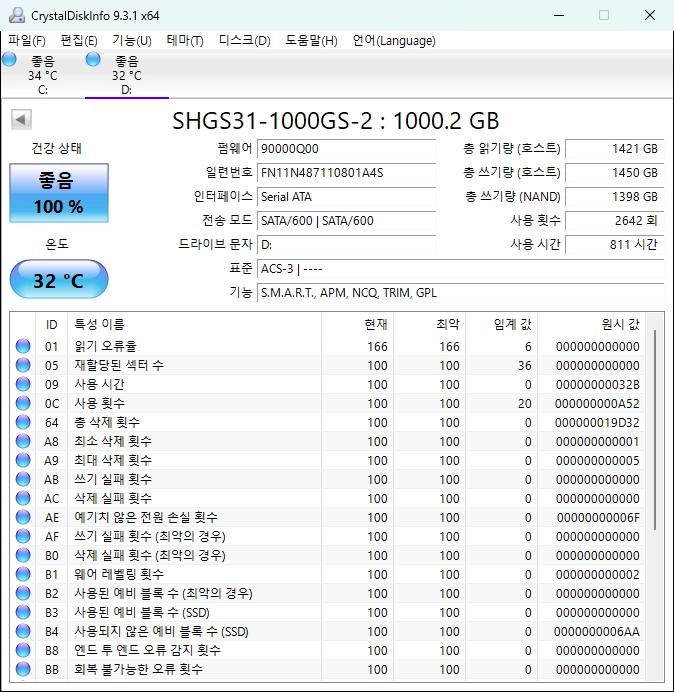Click status circle of attribute A9 최대 삭제 횟수
Screen dimensions: 674x692
point(23,460)
